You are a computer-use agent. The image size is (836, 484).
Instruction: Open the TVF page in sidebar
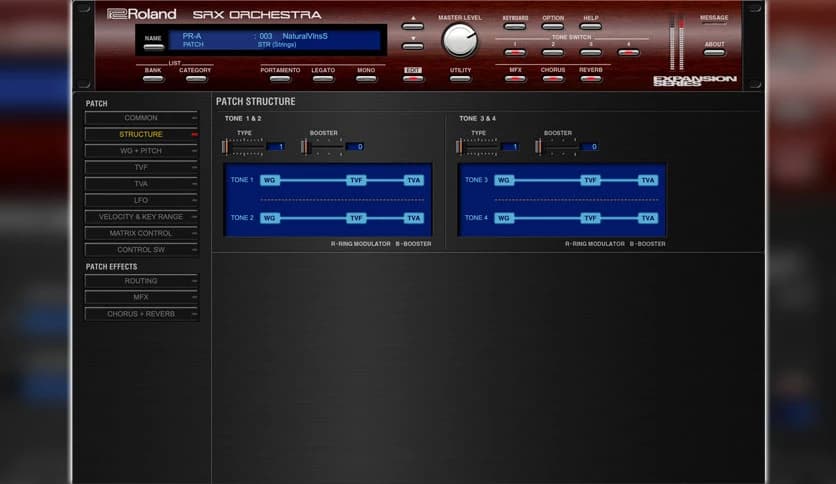(141, 167)
